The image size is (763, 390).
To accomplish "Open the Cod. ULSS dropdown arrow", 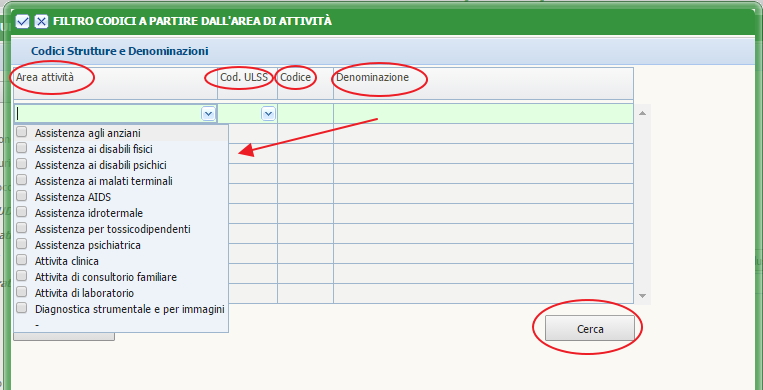I will point(268,114).
